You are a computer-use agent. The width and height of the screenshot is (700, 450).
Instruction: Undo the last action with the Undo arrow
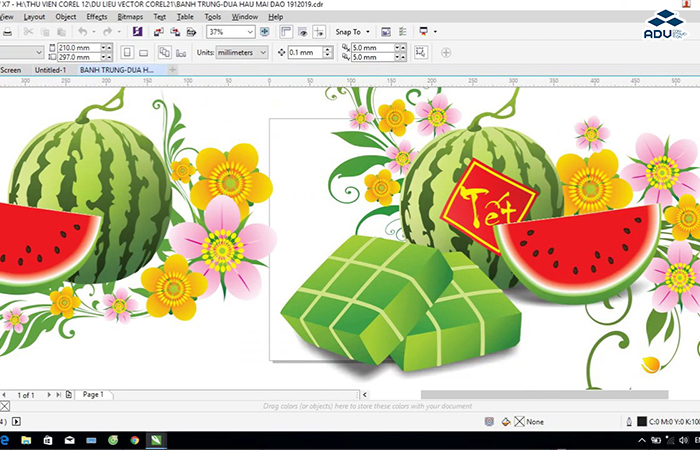[x=83, y=32]
